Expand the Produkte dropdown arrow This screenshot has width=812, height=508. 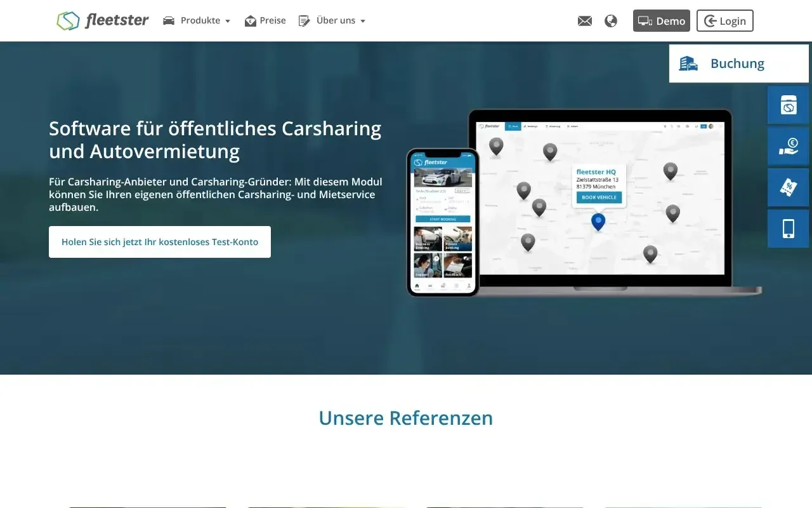pyautogui.click(x=228, y=22)
